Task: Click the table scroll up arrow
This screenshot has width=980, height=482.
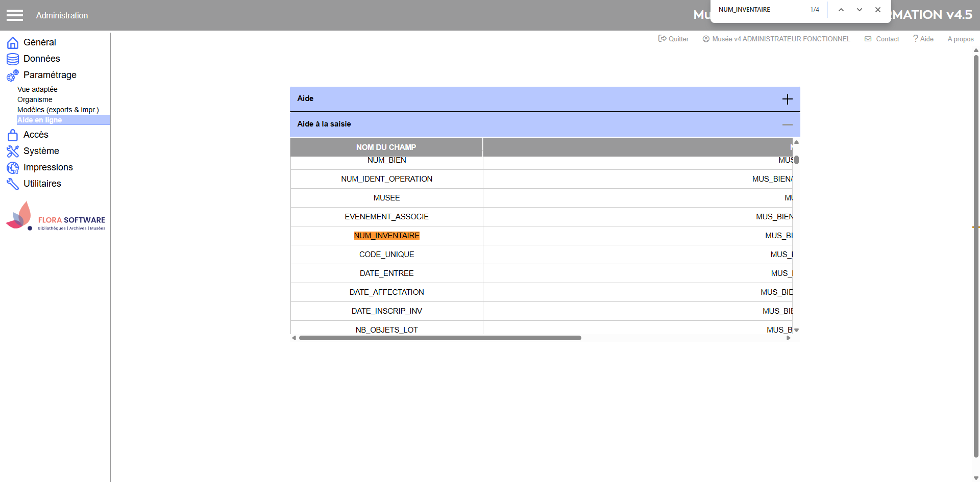Action: 796,142
